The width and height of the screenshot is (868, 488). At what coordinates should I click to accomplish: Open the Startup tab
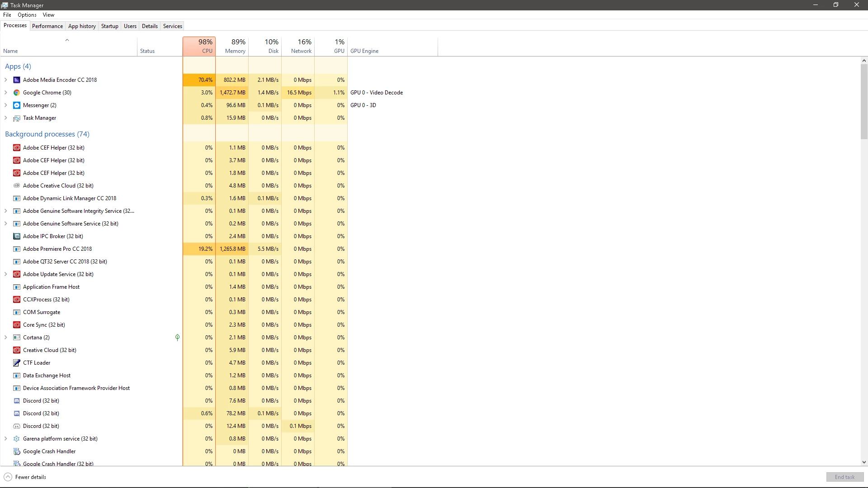(x=109, y=26)
